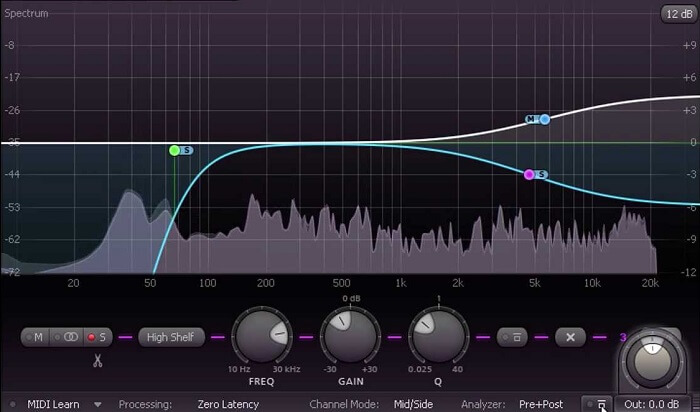
Task: Click the Q knob
Action: click(439, 335)
